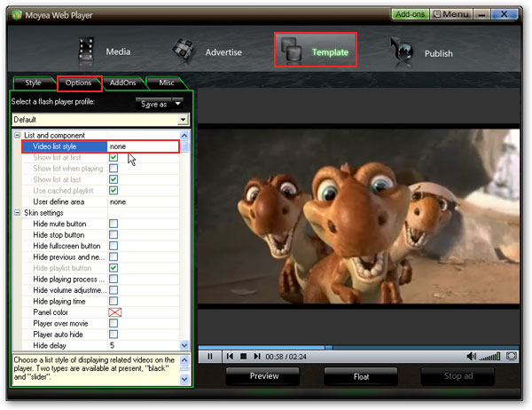The height and width of the screenshot is (410, 532).
Task: Open the Media section
Action: click(105, 51)
